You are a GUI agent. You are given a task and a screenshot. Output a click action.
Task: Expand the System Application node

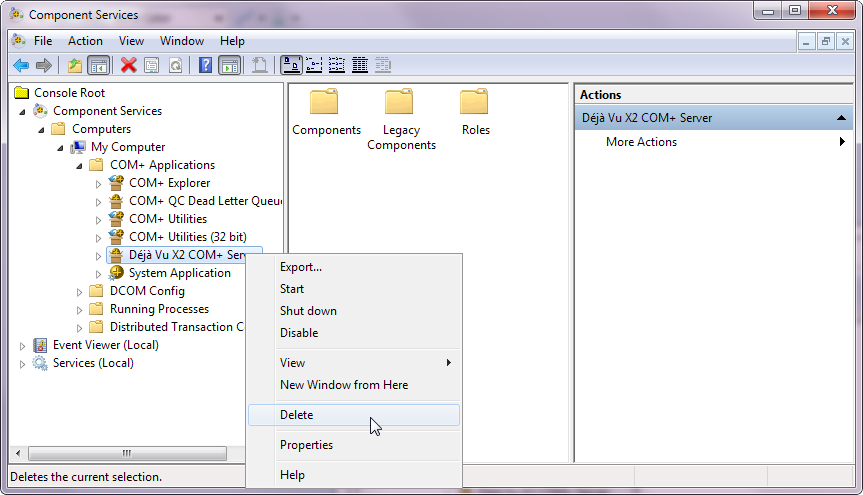pos(98,274)
